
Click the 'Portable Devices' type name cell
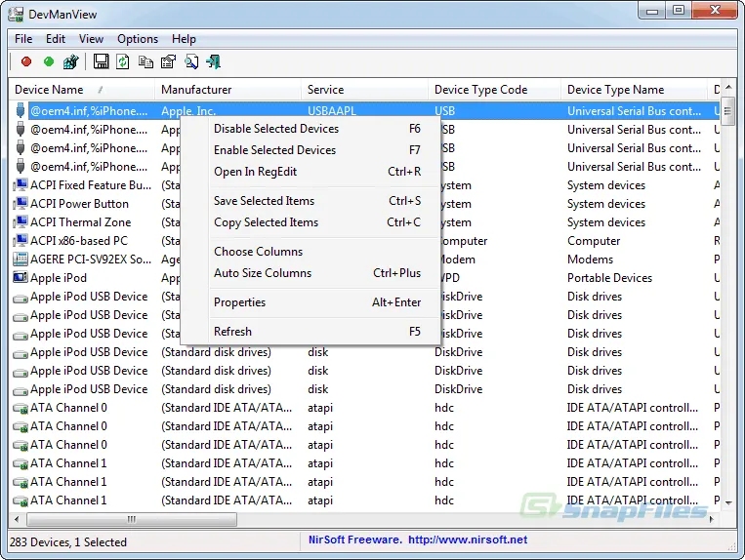click(x=609, y=278)
